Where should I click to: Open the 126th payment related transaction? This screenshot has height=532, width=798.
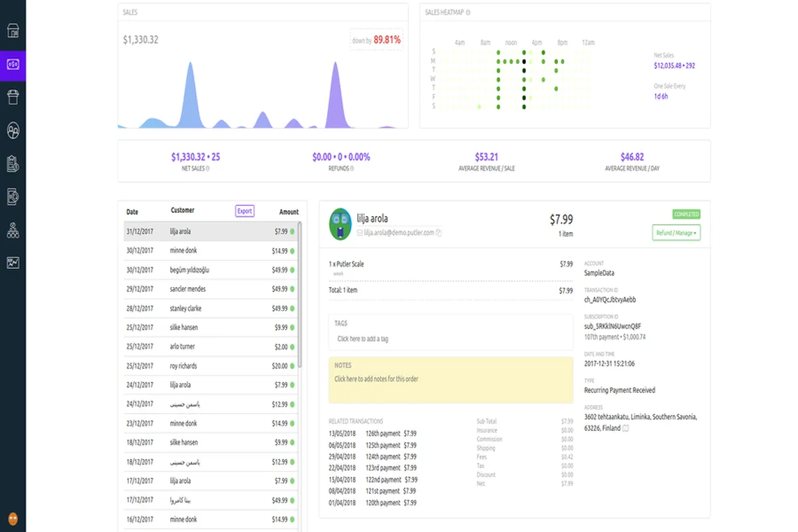(x=383, y=434)
